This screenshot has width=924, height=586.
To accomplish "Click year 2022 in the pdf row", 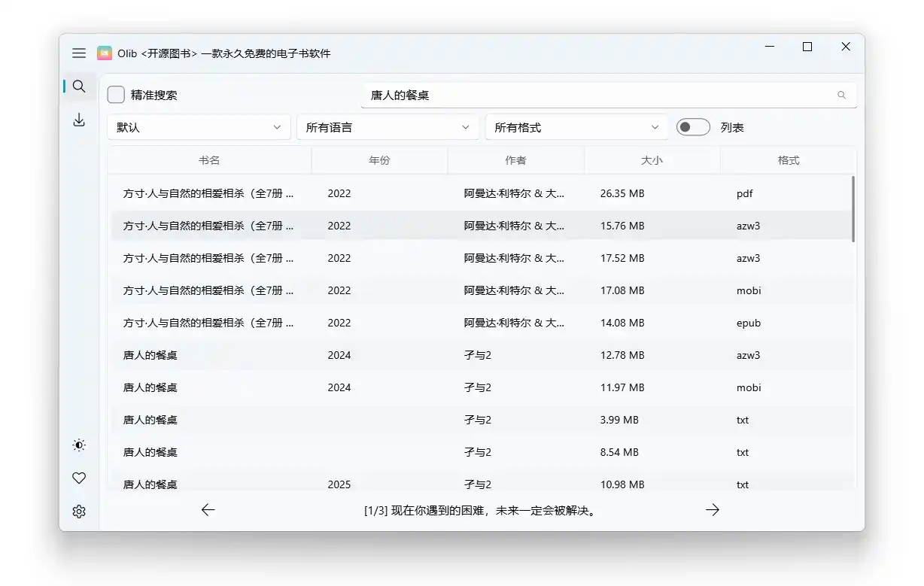I will click(x=339, y=193).
